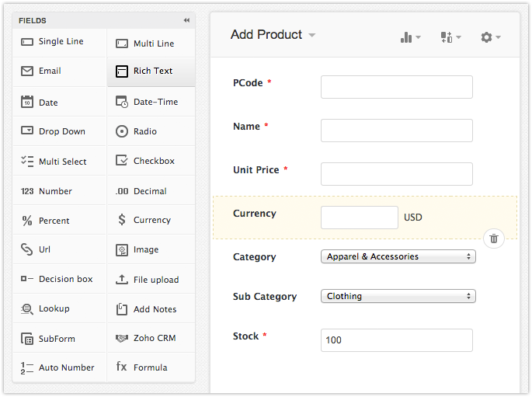Choose the Date-Time field type
This screenshot has width=532, height=397.
[151, 102]
